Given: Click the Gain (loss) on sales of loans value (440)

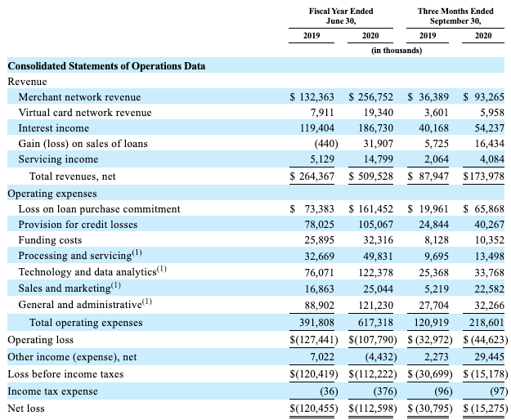Looking at the screenshot, I should [326, 144].
